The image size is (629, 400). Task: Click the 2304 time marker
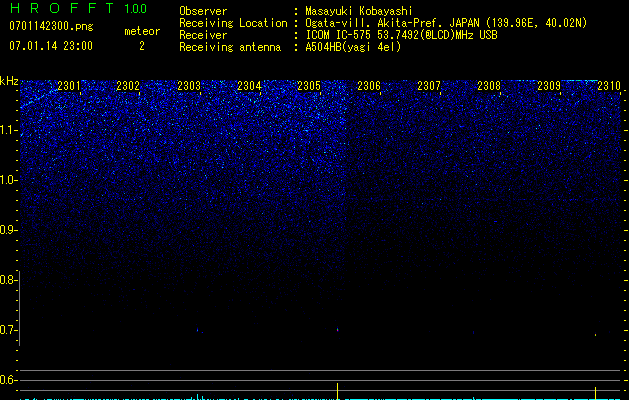pos(249,86)
